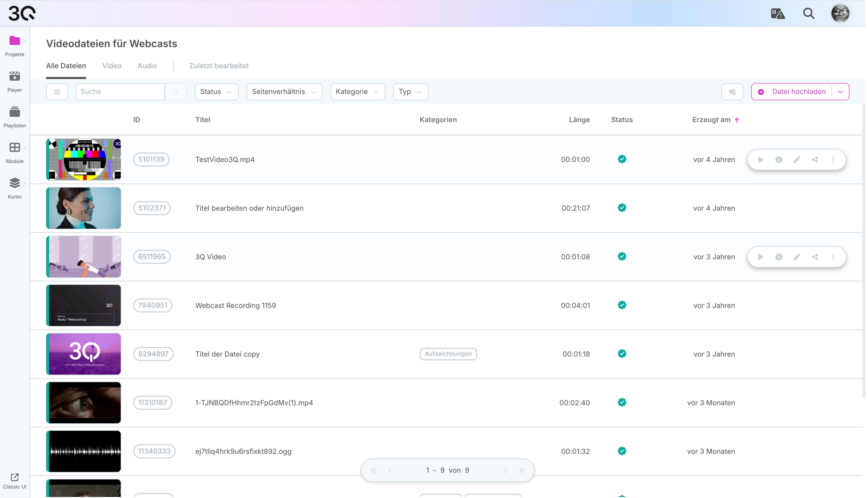The image size is (868, 498).
Task: Open Playlisten from the sidebar
Action: coord(14,112)
